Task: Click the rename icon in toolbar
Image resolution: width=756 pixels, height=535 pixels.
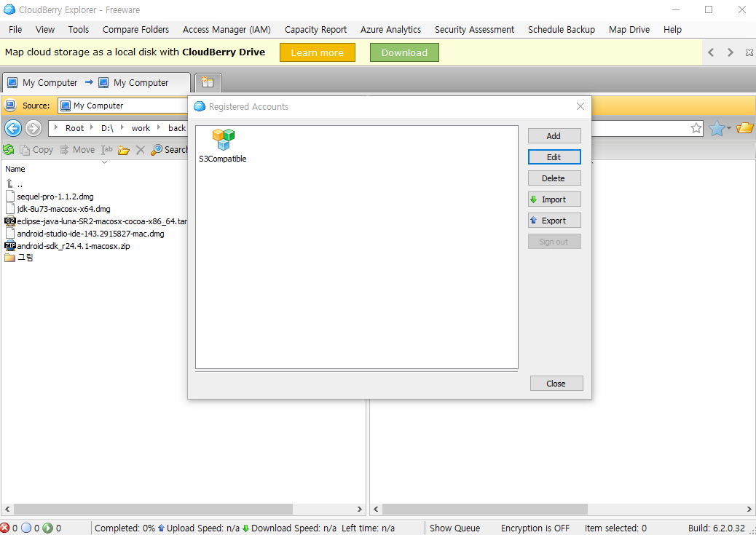Action: pos(107,150)
